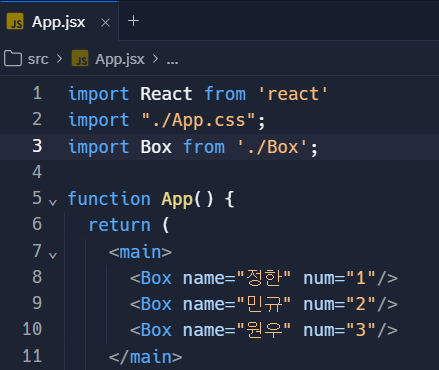Click the 'react' string on line 1

(x=293, y=94)
